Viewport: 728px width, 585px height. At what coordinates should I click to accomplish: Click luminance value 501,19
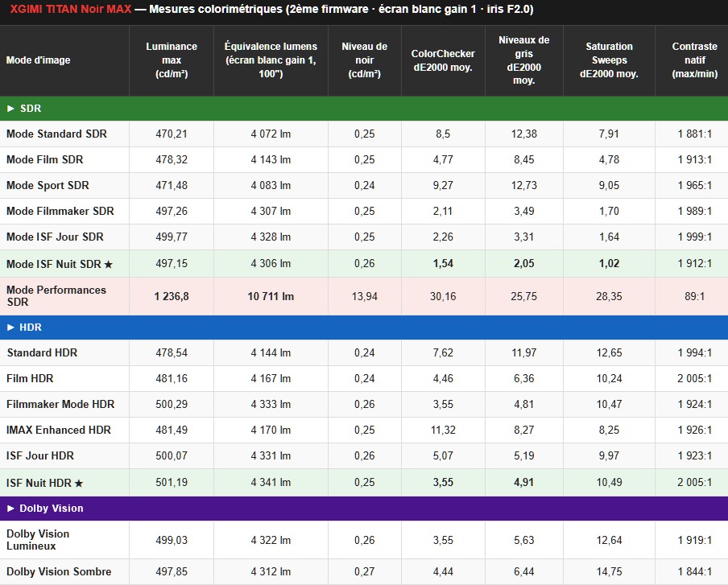click(x=172, y=483)
